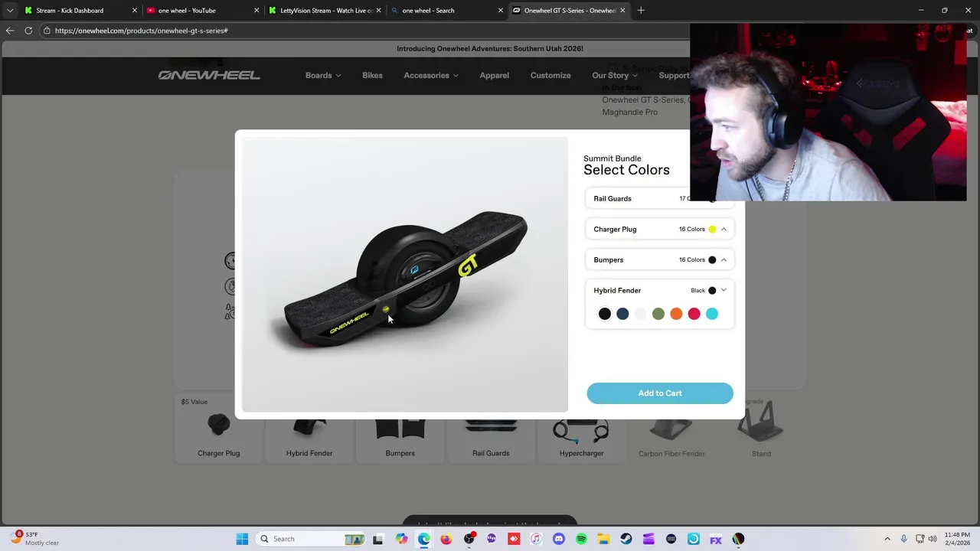Switch to the Stream - Kick Dashboard tab
Viewport: 980px width, 551px height.
click(x=79, y=11)
